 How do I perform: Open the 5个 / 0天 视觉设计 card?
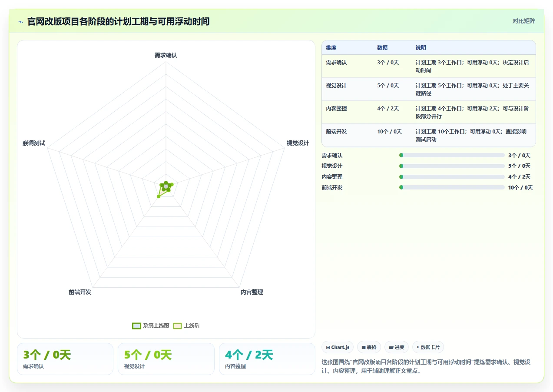166,359
